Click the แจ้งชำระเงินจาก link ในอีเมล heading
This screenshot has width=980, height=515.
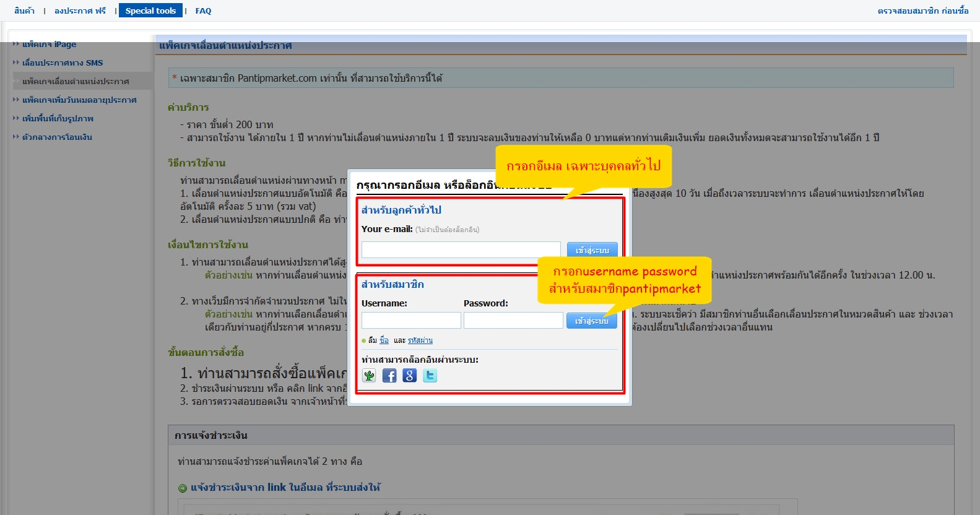tap(285, 487)
